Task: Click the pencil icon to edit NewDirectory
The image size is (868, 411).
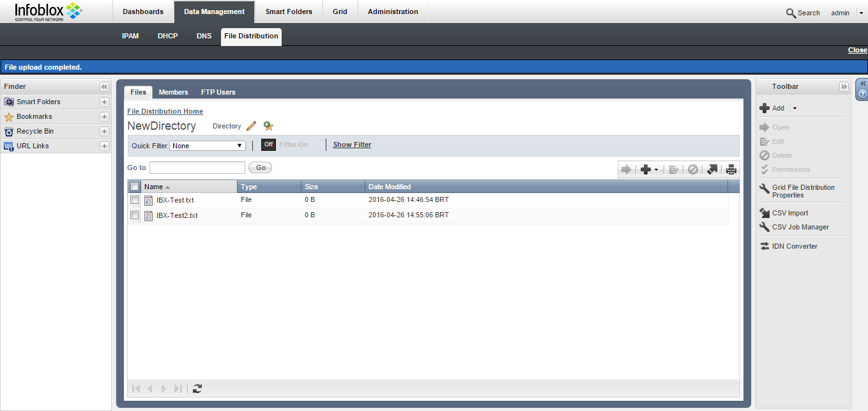Action: click(x=251, y=126)
